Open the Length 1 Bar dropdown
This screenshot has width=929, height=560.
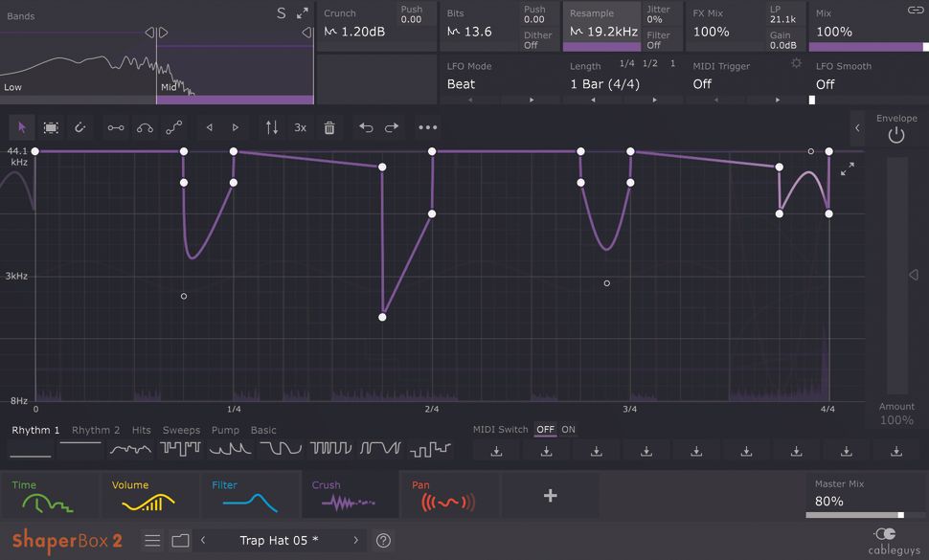(602, 84)
